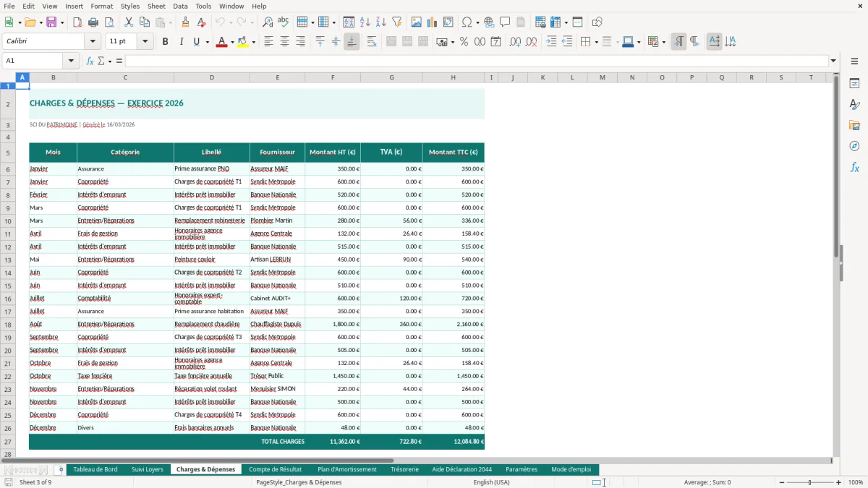Image resolution: width=868 pixels, height=488 pixels.
Task: Insert a chart via toolbar
Action: 433,22
